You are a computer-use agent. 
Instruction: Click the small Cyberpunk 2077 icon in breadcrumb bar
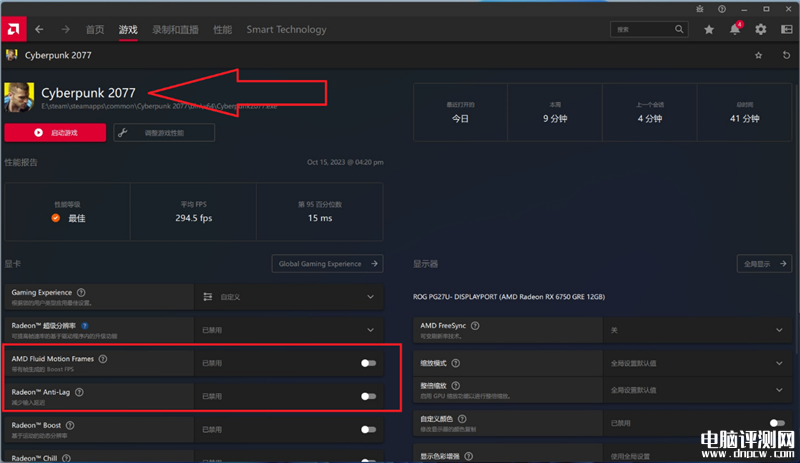click(12, 55)
